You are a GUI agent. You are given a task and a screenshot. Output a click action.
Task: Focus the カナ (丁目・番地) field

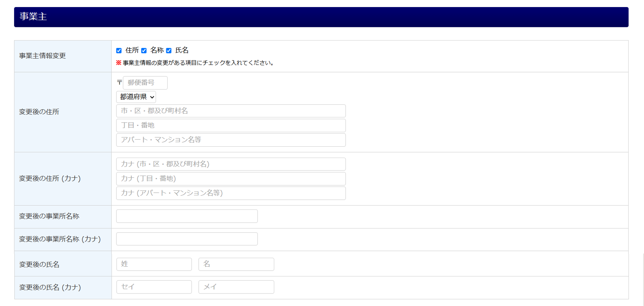[x=231, y=179]
